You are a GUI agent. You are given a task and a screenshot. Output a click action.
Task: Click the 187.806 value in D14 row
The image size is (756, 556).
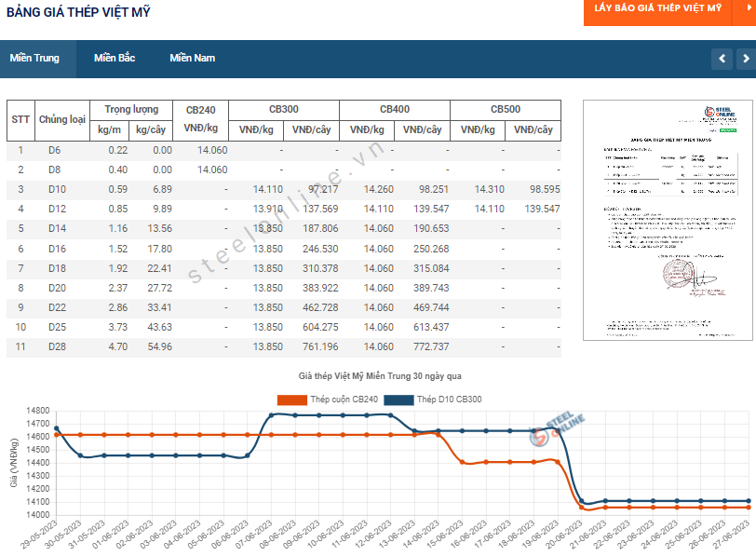pos(320,228)
